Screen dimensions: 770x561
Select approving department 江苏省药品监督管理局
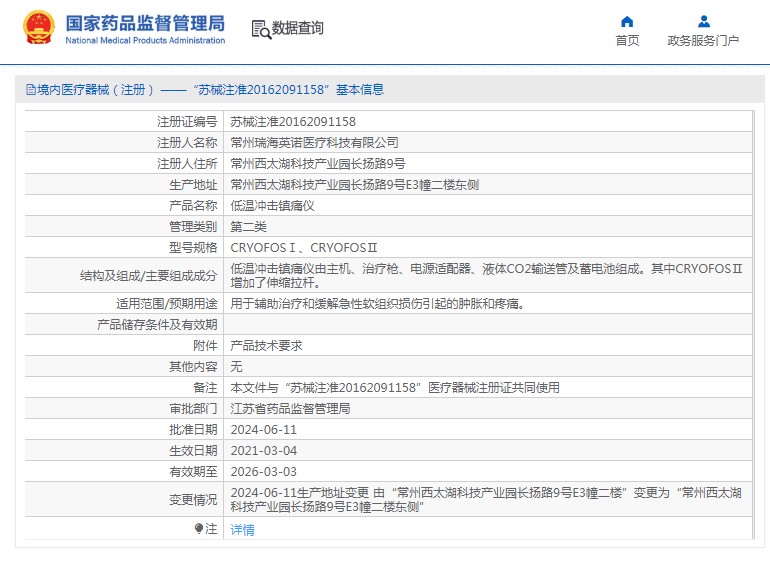(x=290, y=409)
